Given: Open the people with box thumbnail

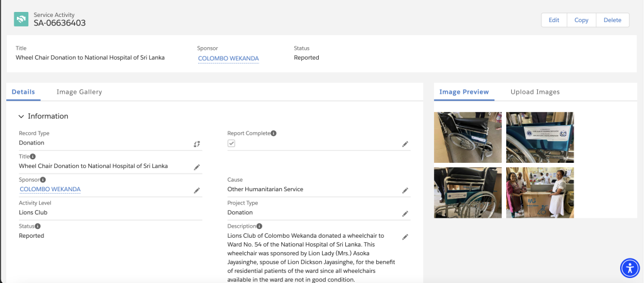Looking at the screenshot, I should [540, 192].
